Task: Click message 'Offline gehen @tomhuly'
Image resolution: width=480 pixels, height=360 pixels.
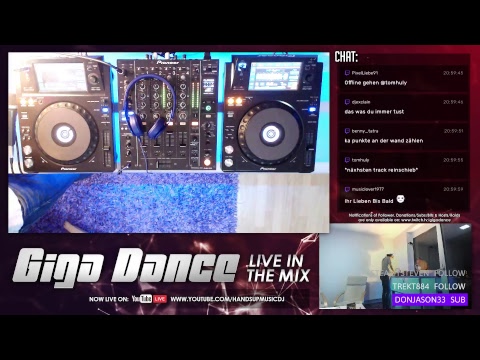Action: pos(376,82)
